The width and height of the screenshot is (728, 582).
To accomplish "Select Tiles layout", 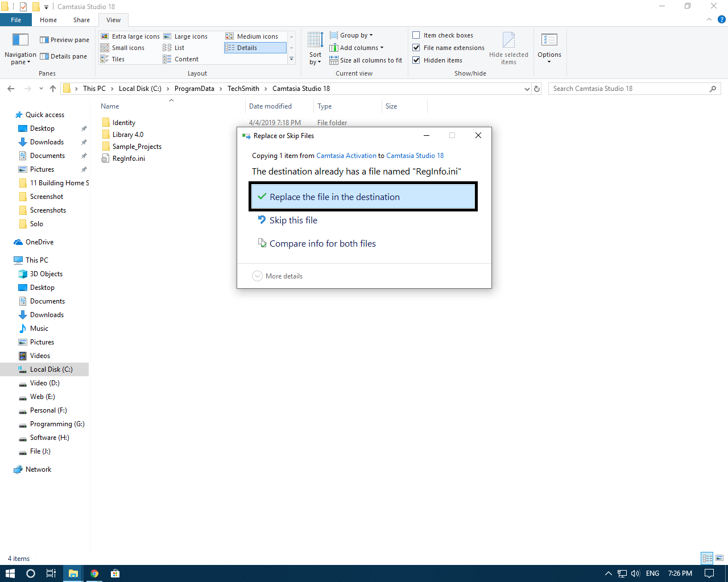I will click(113, 59).
